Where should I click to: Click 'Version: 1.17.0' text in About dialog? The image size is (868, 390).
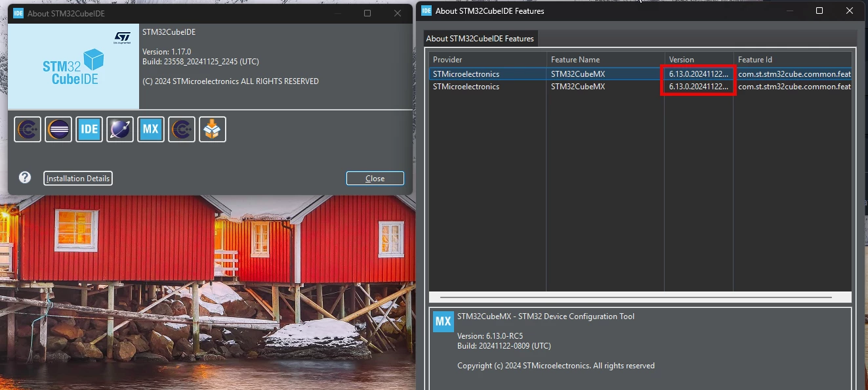click(167, 52)
